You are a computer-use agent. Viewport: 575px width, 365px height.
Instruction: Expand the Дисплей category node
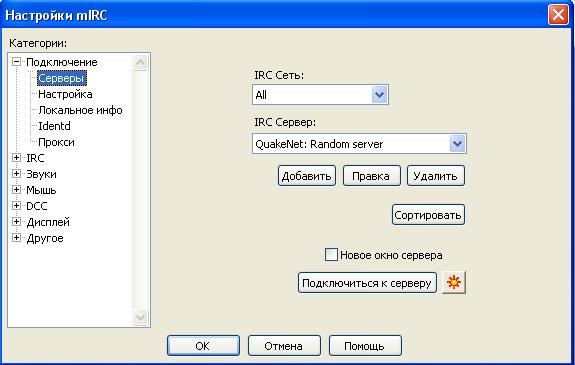coord(16,222)
